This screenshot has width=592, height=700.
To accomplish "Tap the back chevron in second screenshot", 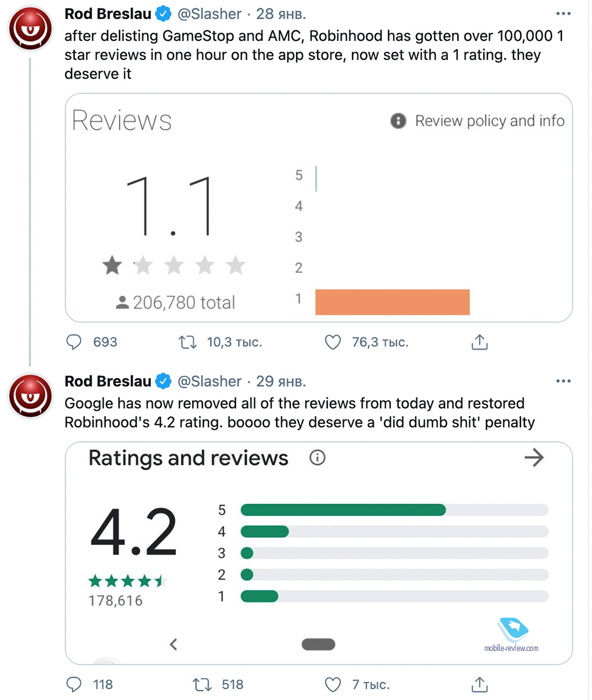I will [173, 644].
